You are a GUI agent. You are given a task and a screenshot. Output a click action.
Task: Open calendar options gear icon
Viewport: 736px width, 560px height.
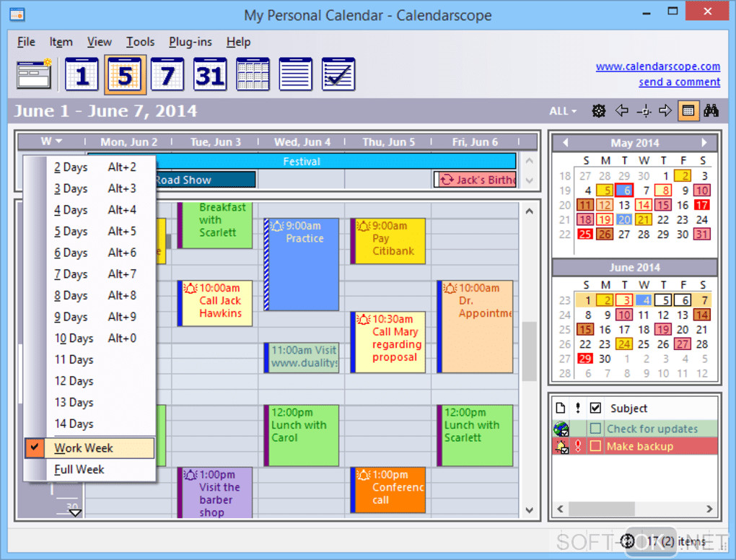click(x=598, y=111)
